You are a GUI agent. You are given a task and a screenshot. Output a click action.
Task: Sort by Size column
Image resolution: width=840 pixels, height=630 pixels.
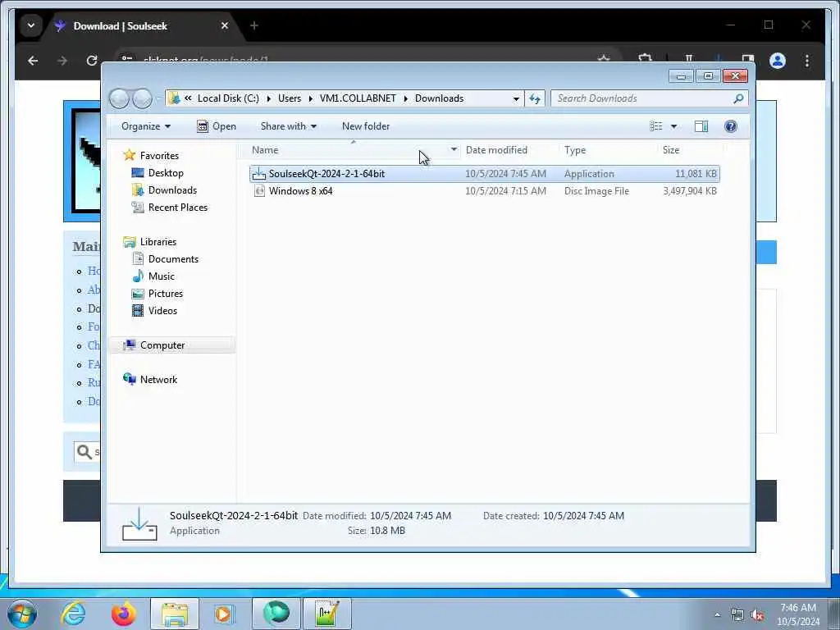[671, 150]
